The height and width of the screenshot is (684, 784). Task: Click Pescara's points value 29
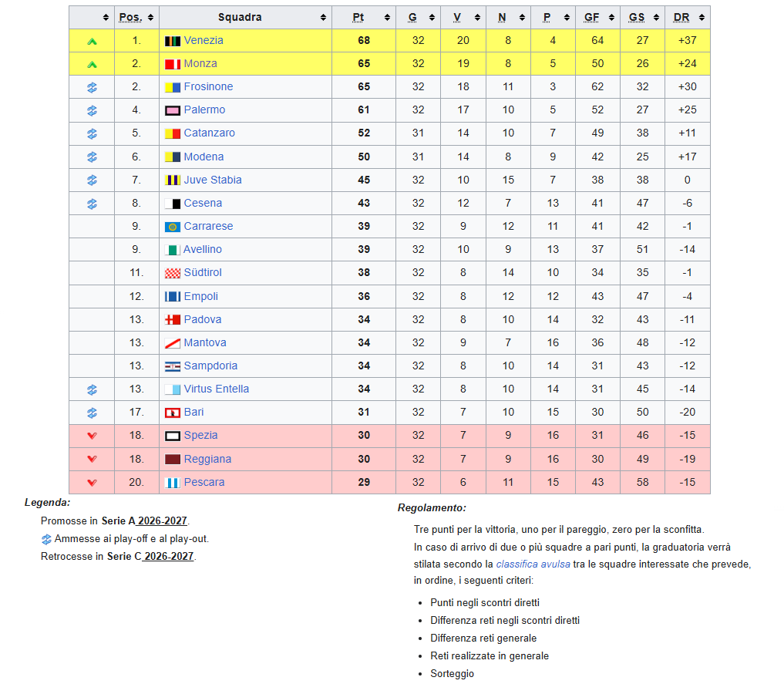coord(364,483)
